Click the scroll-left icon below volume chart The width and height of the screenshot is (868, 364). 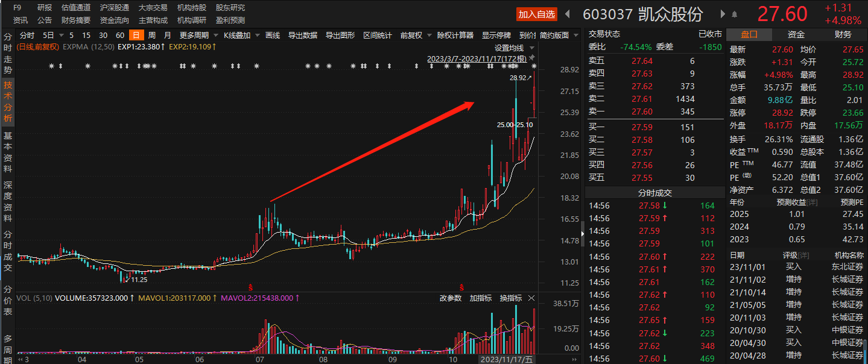point(20,360)
